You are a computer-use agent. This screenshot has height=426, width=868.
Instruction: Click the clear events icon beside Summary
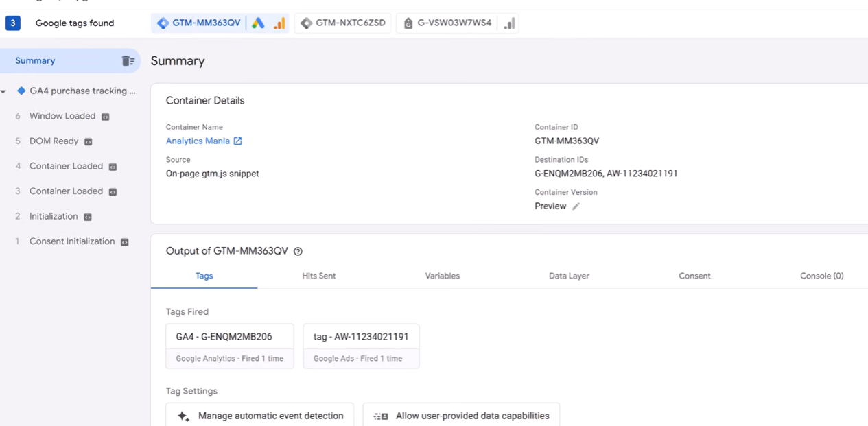coord(128,61)
